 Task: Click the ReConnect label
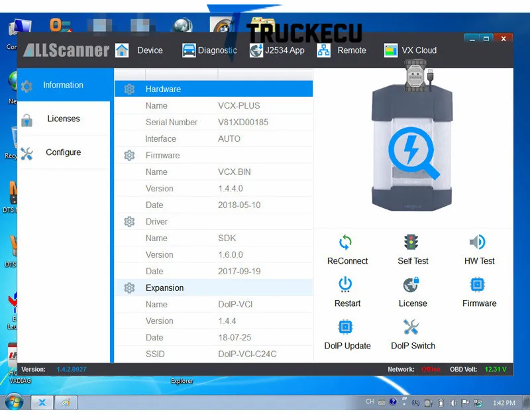pos(347,261)
